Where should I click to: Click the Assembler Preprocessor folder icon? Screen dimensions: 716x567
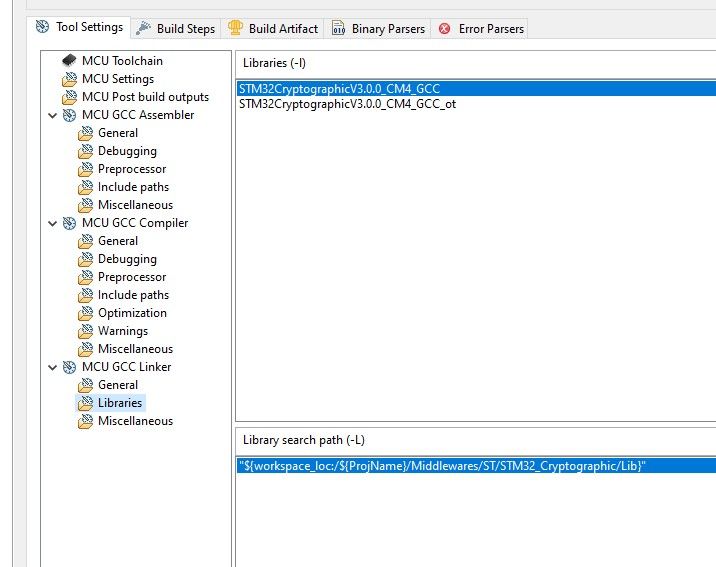tap(85, 169)
